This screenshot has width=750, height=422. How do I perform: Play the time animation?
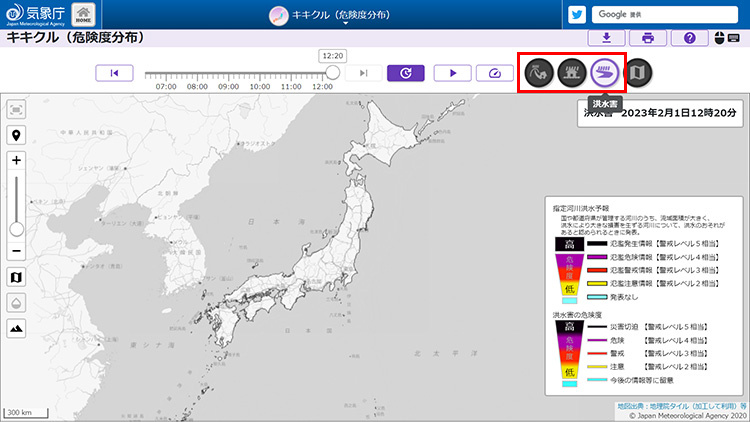(x=452, y=73)
